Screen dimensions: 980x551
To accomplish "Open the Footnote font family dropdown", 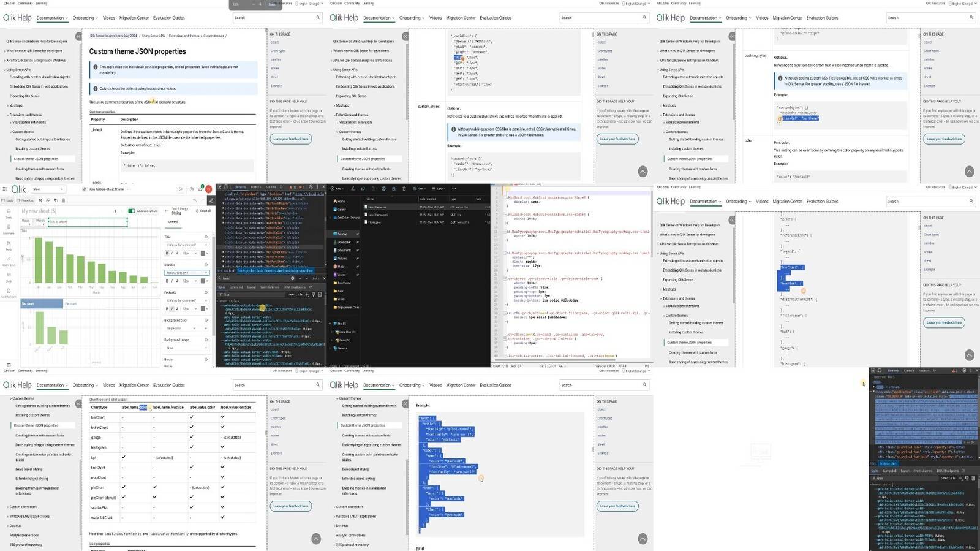I will (x=187, y=300).
